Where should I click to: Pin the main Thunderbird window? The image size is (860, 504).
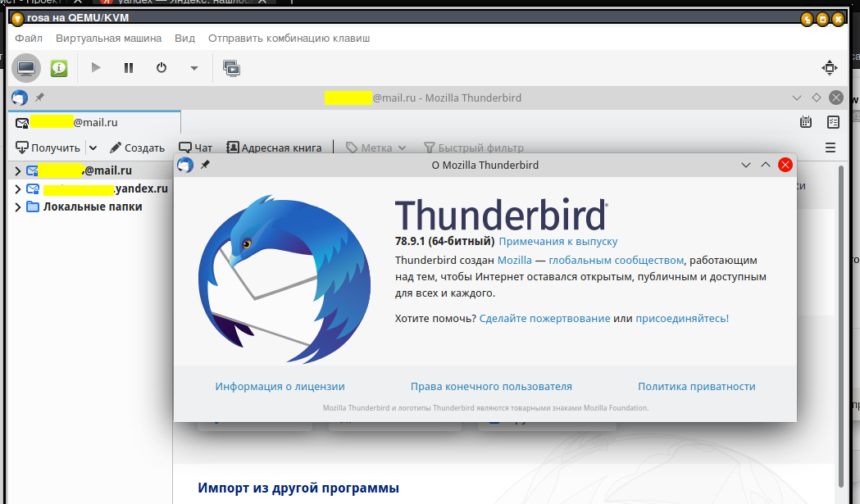(39, 98)
